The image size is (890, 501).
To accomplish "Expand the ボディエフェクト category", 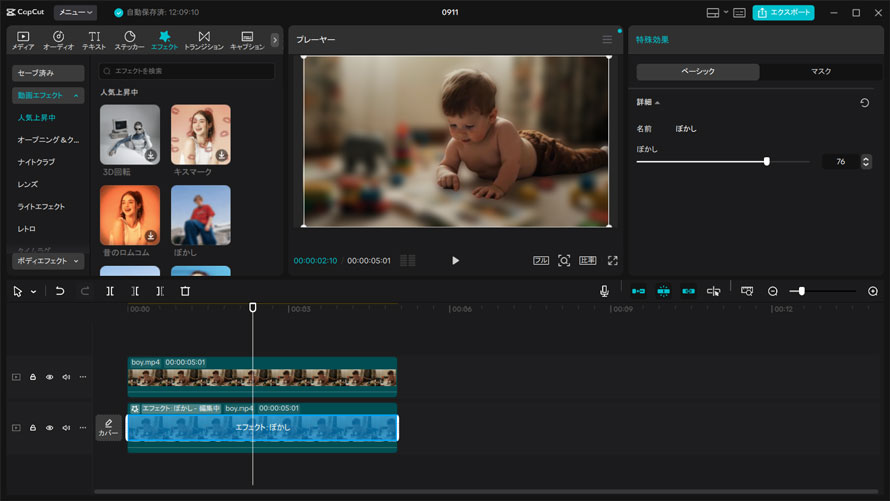I will click(48, 261).
